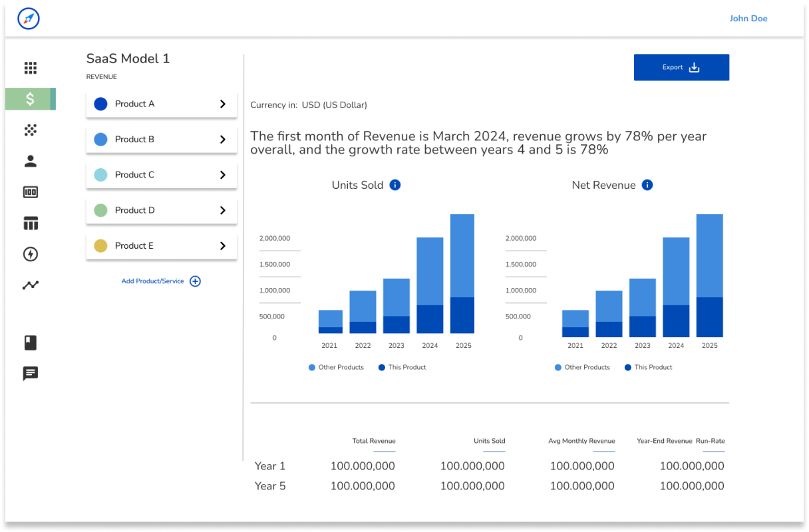This screenshot has height=532, width=809.
Task: Click the table layout sidebar icon
Action: [x=31, y=223]
